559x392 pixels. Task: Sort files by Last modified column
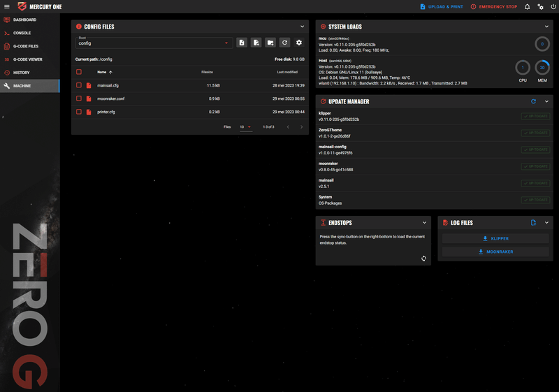click(x=287, y=72)
